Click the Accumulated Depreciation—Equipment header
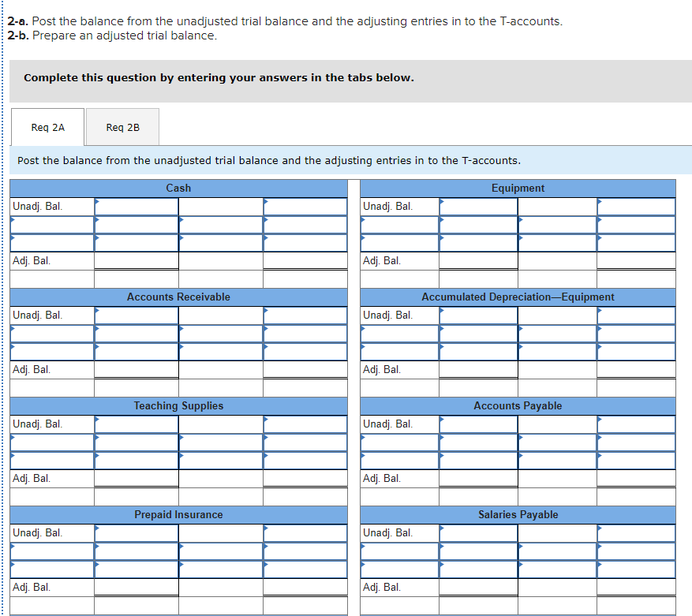 (x=518, y=297)
